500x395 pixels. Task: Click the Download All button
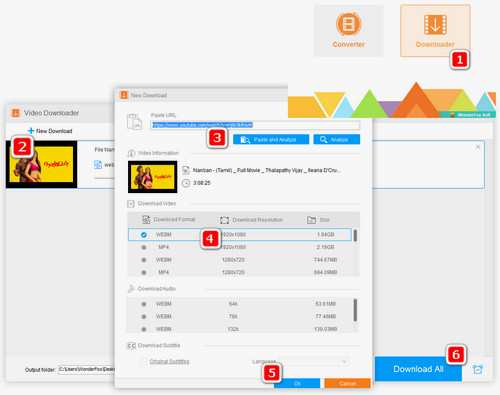click(x=418, y=369)
